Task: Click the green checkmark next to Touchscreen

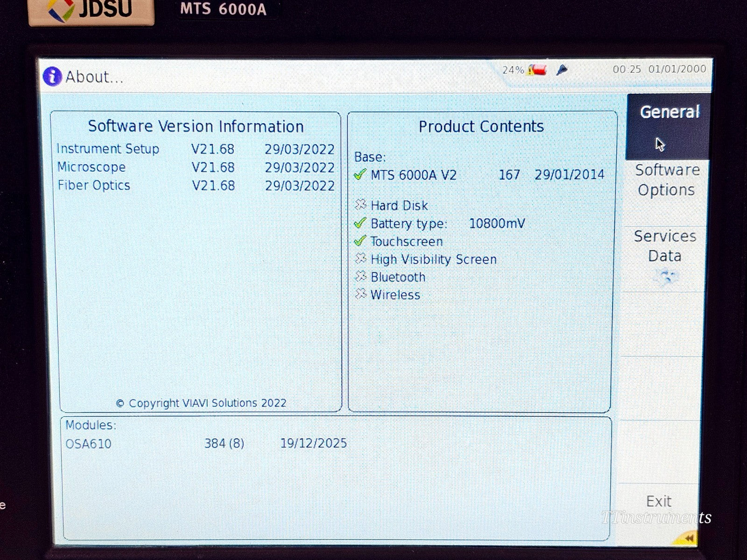Action: click(359, 241)
